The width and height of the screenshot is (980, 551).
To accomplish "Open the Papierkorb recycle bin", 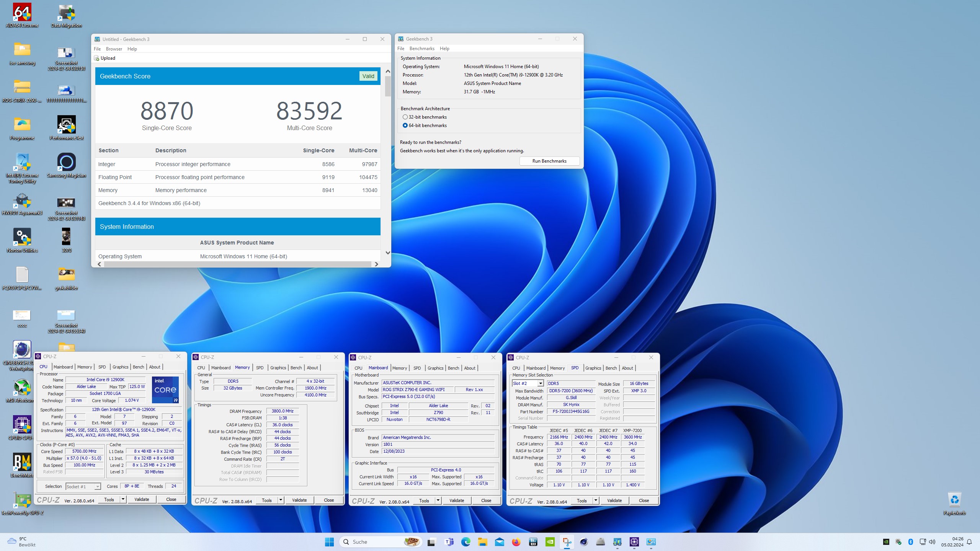I will pyautogui.click(x=954, y=503).
